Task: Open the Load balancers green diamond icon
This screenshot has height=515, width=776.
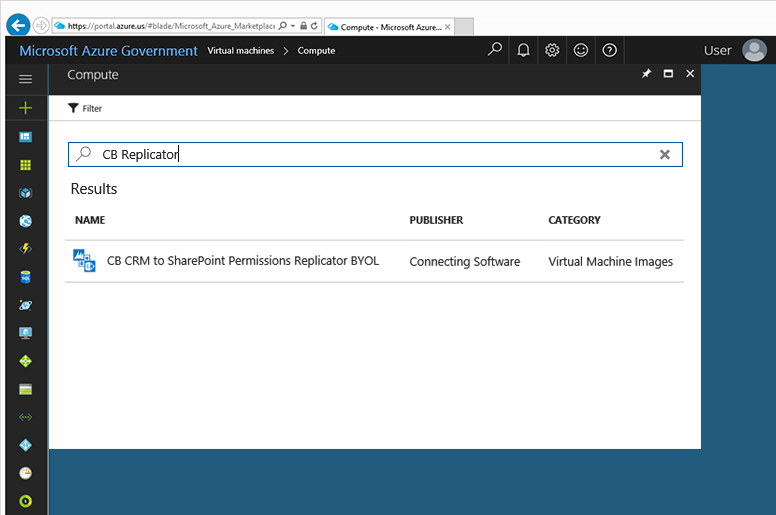Action: click(x=25, y=361)
